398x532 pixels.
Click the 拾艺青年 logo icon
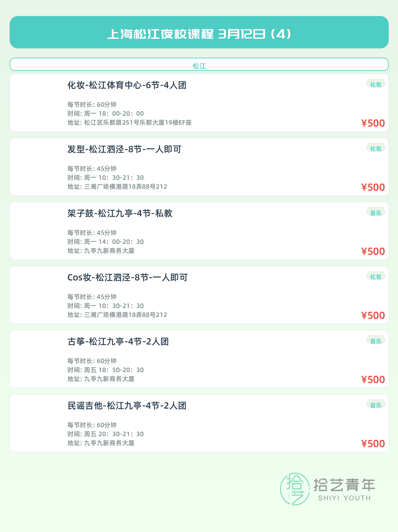pyautogui.click(x=295, y=489)
